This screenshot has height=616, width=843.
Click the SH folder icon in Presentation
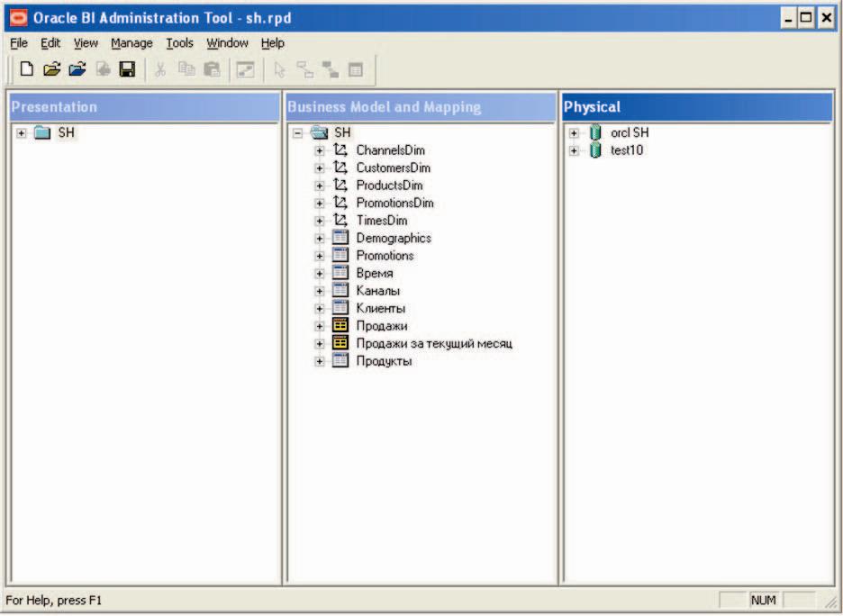tap(42, 132)
